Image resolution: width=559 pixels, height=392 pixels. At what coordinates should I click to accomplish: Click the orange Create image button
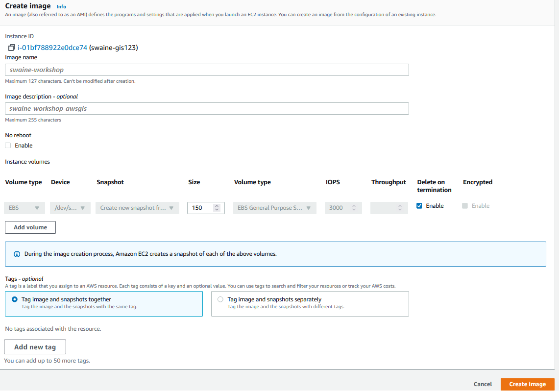[x=527, y=384]
